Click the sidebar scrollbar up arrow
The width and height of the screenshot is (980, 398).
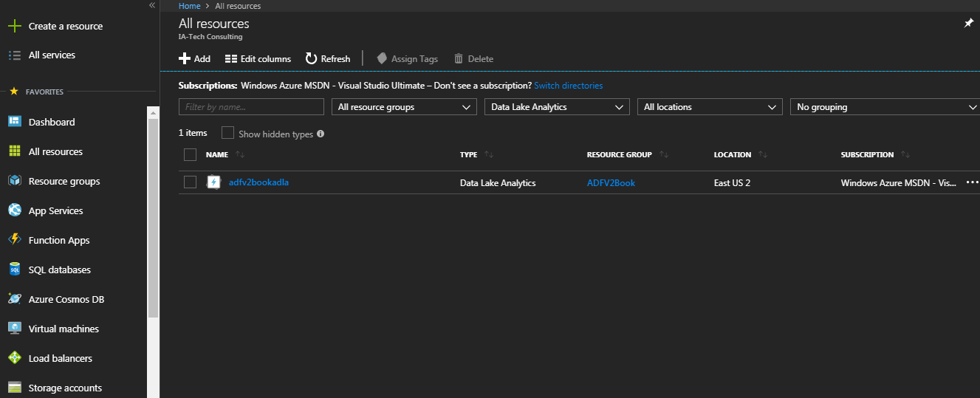click(154, 112)
